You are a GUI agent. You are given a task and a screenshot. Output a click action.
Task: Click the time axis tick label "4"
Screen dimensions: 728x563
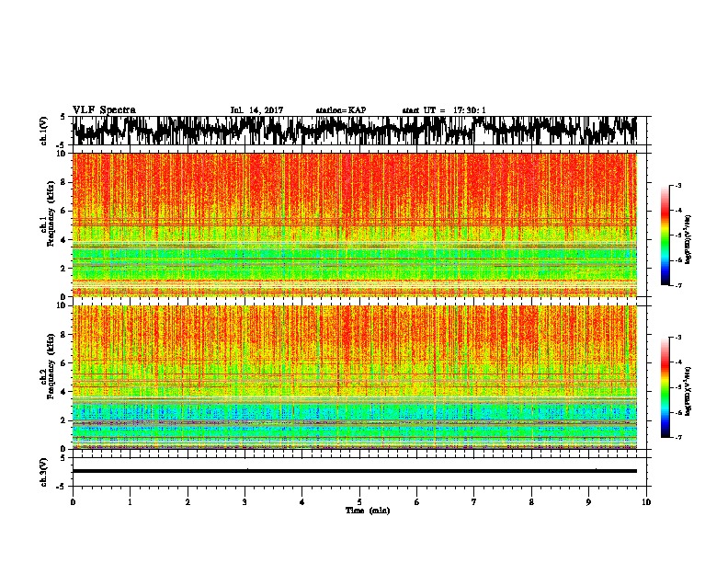(302, 502)
